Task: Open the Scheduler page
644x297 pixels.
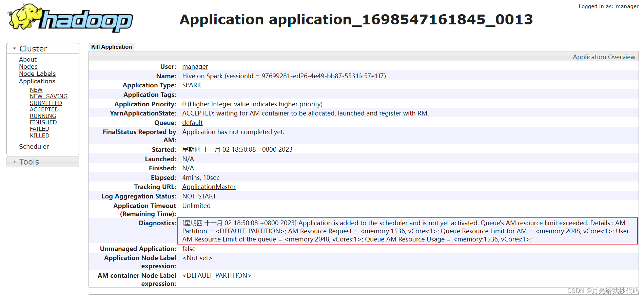Action: click(34, 146)
